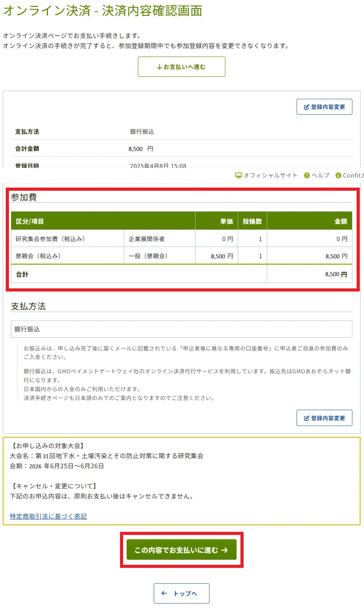Click the 合計 row label in the fee table
This screenshot has height=614, width=364.
coord(22,274)
